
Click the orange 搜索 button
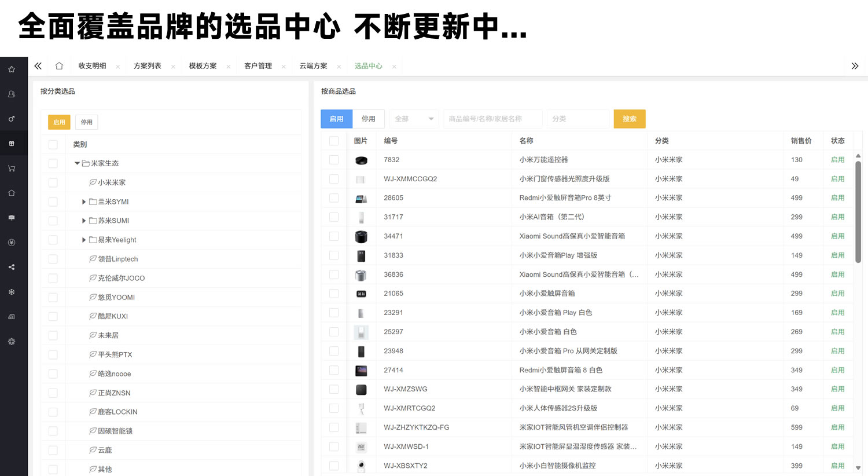coord(630,119)
